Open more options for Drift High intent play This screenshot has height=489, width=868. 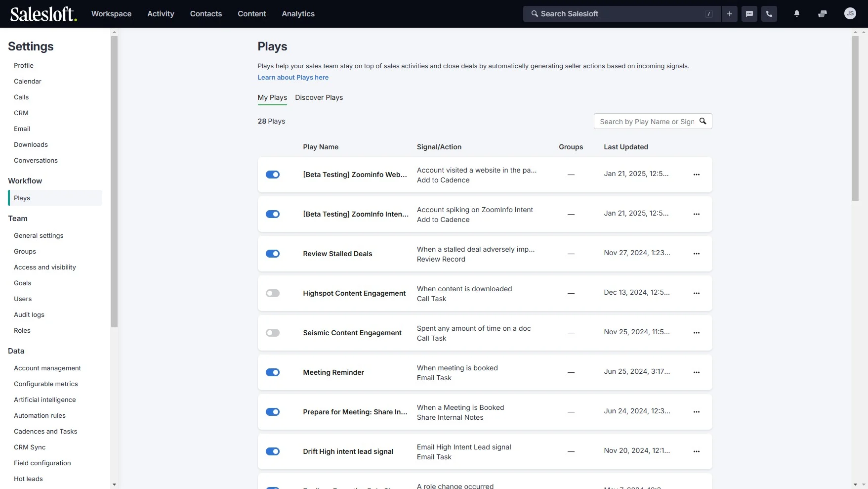(697, 451)
